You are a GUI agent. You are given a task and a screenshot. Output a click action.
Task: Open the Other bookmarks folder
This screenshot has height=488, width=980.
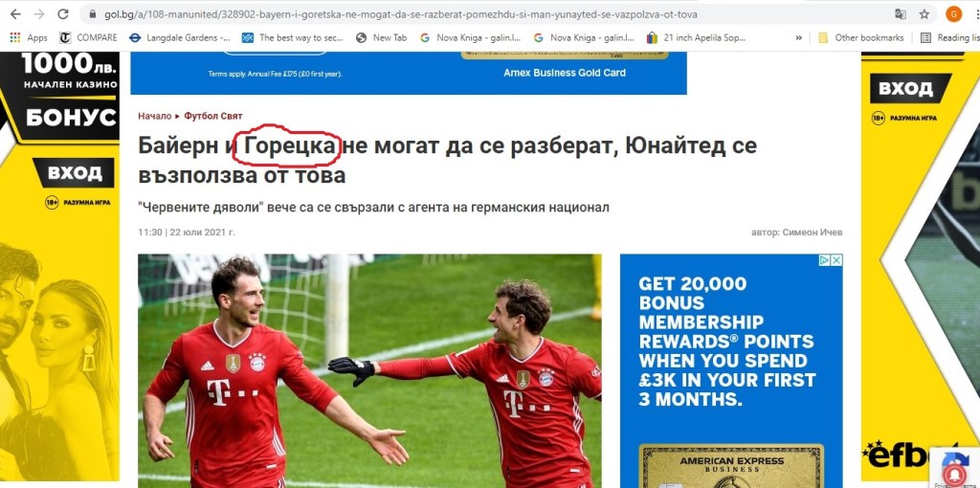pyautogui.click(x=860, y=37)
